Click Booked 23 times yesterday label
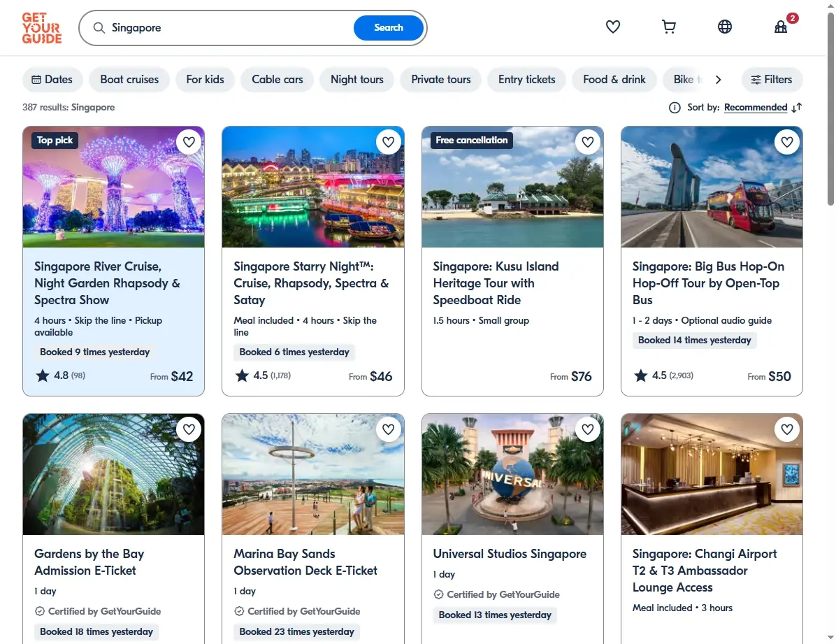Screen dimensions: 836x644 pos(296,631)
